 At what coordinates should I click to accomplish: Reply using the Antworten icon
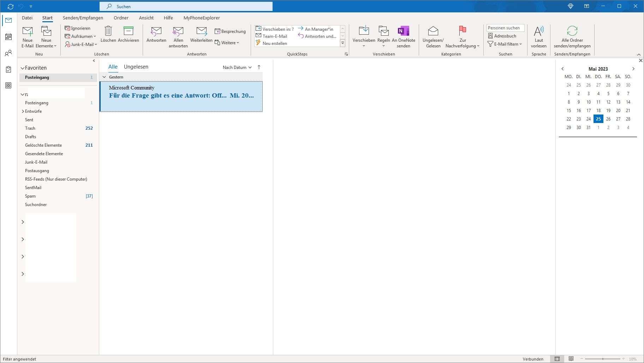point(156,34)
